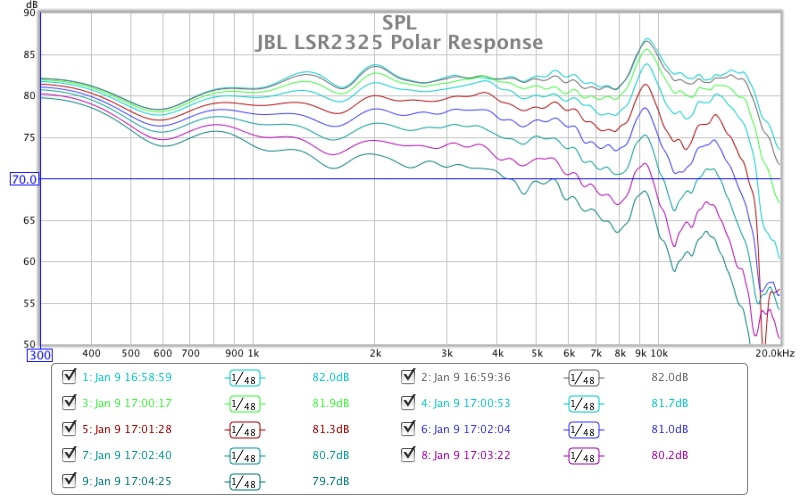Select the '3: Jan 9 17:00:17' legend label

127,403
